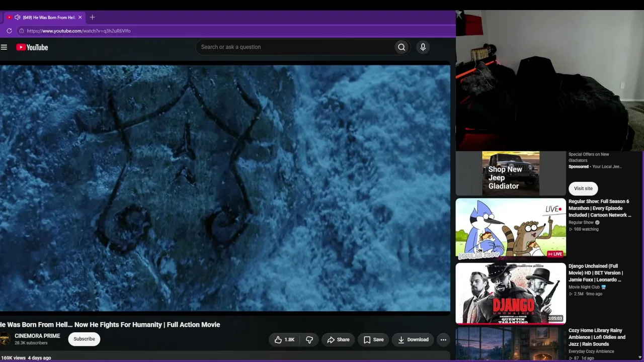
Task: Click the red LIVE badge on Regular Show
Action: click(555, 254)
